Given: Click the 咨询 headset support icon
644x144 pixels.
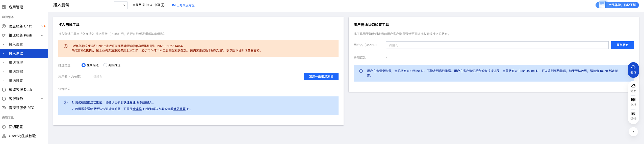Looking at the screenshot, I should tap(633, 67).
